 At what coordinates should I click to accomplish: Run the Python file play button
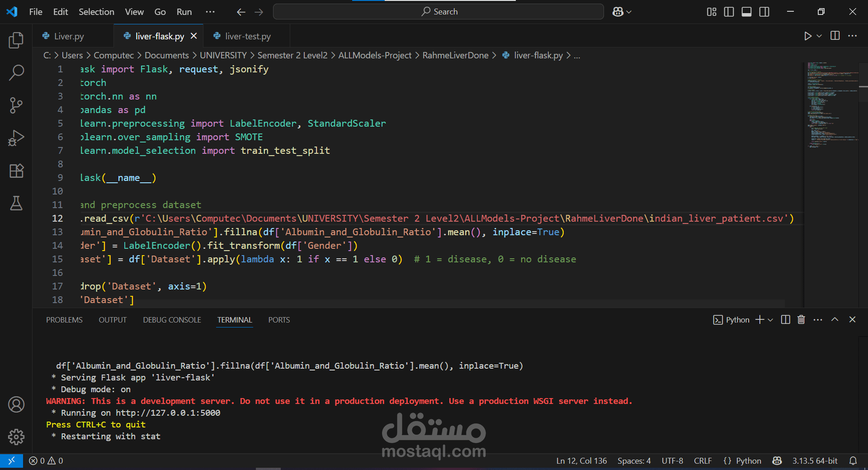coord(808,36)
